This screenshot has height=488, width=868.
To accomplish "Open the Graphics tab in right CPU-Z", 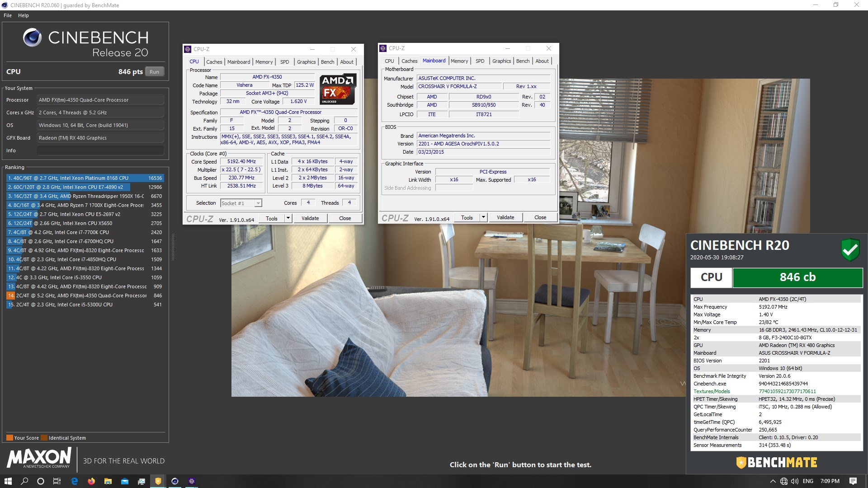I will (501, 61).
